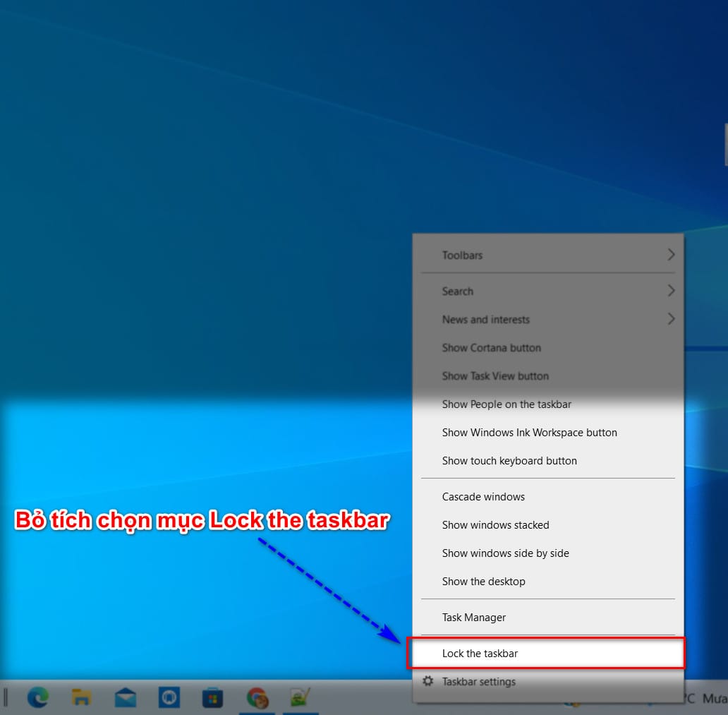Choose Show windows side by side

click(x=548, y=553)
